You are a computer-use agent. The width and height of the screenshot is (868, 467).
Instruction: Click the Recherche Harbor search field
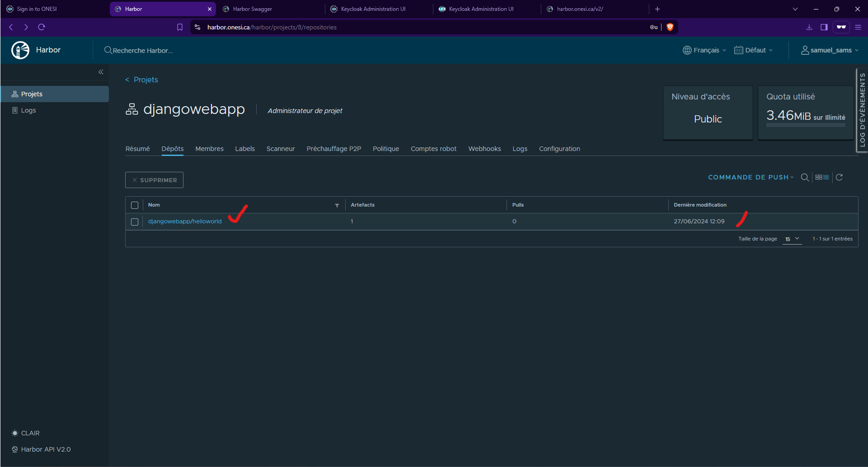(x=143, y=51)
